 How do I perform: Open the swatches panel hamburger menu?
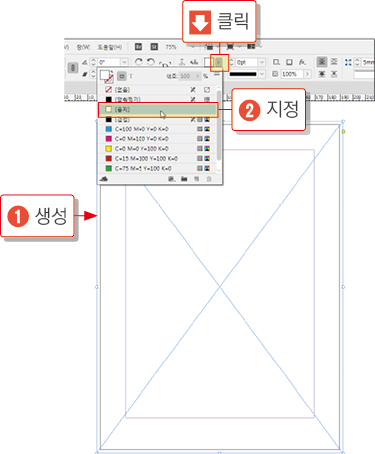pos(217,75)
